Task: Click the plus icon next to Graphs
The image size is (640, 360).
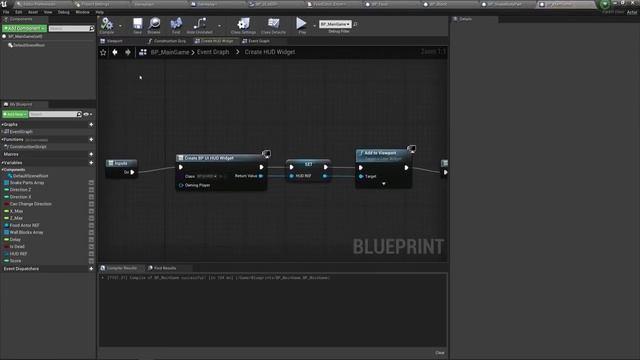Action: click(91, 124)
